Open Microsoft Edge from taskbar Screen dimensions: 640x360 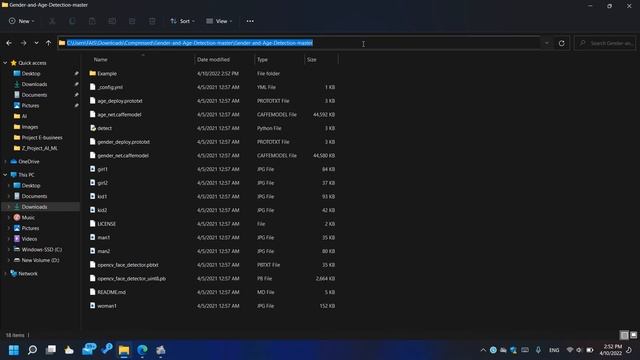pos(142,350)
